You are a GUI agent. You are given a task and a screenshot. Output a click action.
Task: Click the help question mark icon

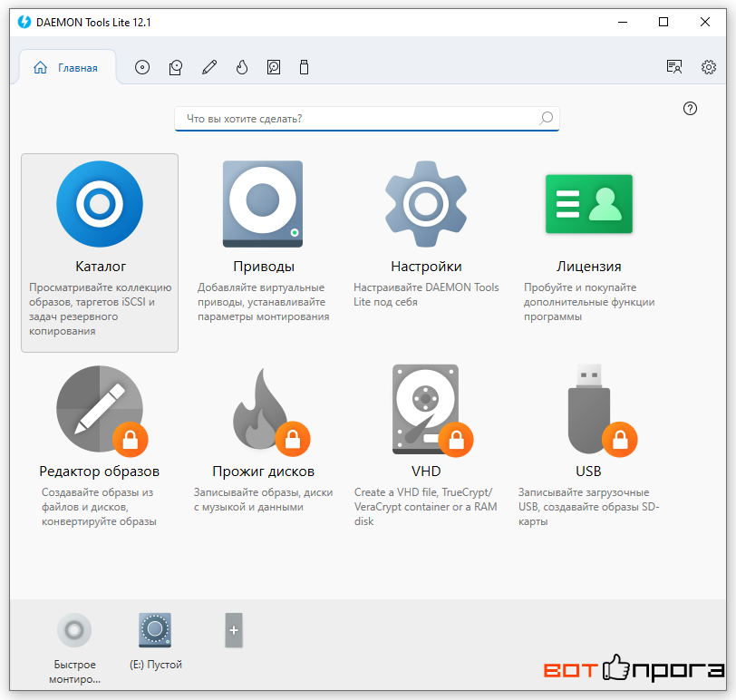click(x=690, y=109)
